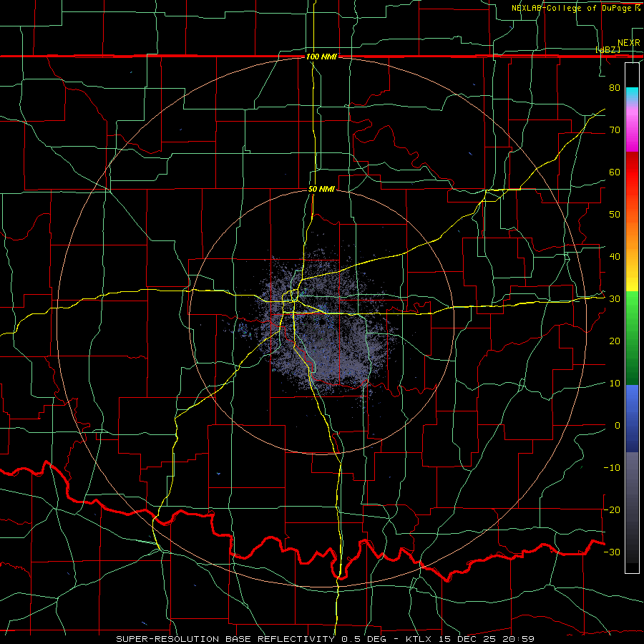Click the 70 dBZ scale value
Screen dimensions: 644x644
[x=615, y=130]
